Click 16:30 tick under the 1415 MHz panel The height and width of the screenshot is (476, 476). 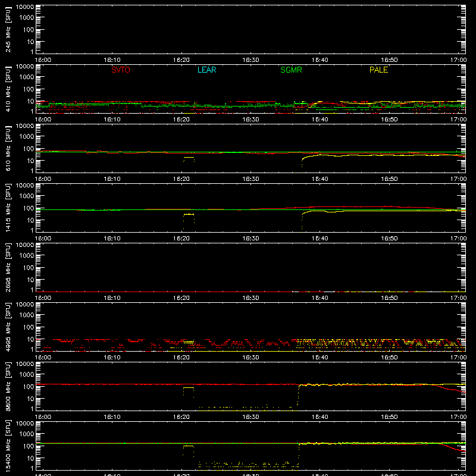[250, 239]
